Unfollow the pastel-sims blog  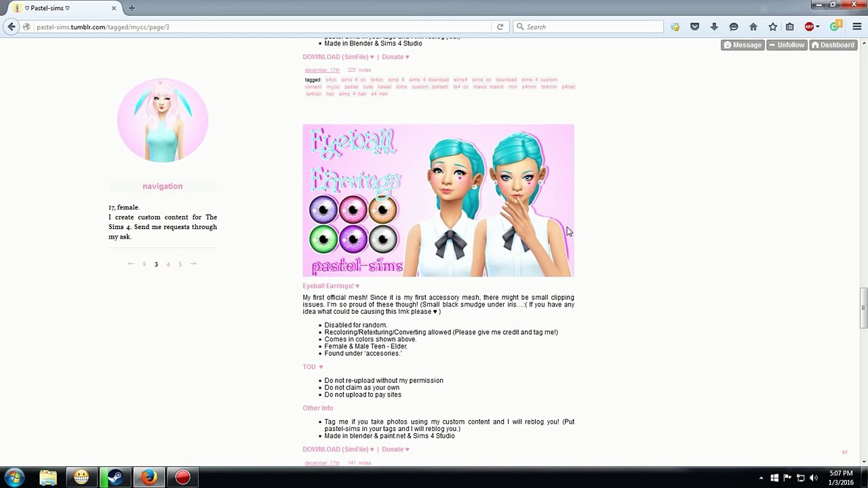[787, 45]
